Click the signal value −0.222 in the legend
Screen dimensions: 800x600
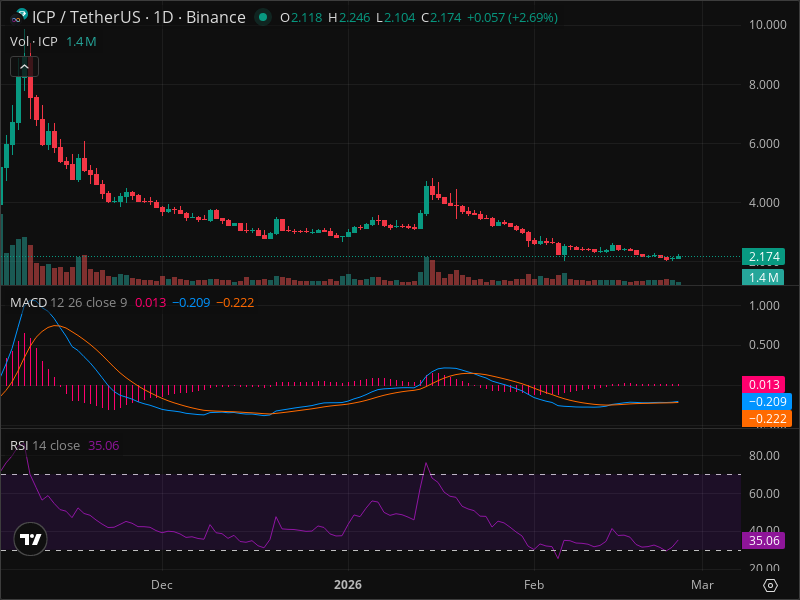pos(235,303)
